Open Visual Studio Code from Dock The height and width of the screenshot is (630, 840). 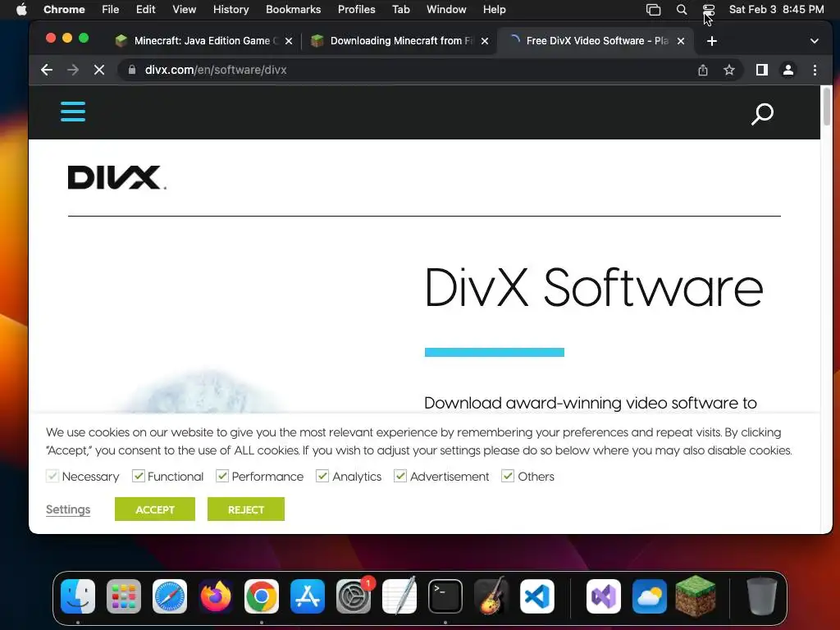[537, 596]
